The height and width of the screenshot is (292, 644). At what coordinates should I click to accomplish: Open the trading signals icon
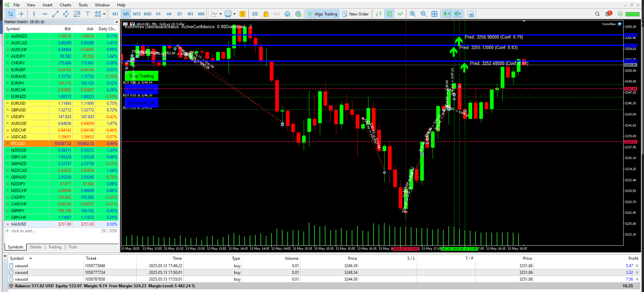277,14
